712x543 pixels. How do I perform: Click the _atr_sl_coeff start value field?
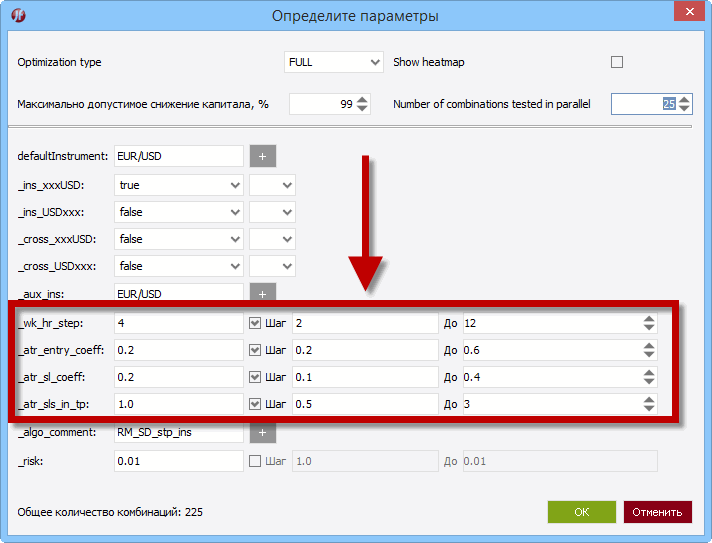(x=179, y=377)
